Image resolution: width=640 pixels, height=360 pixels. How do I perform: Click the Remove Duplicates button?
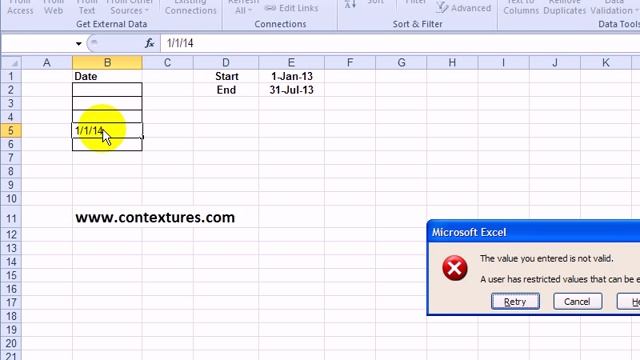[x=565, y=7]
